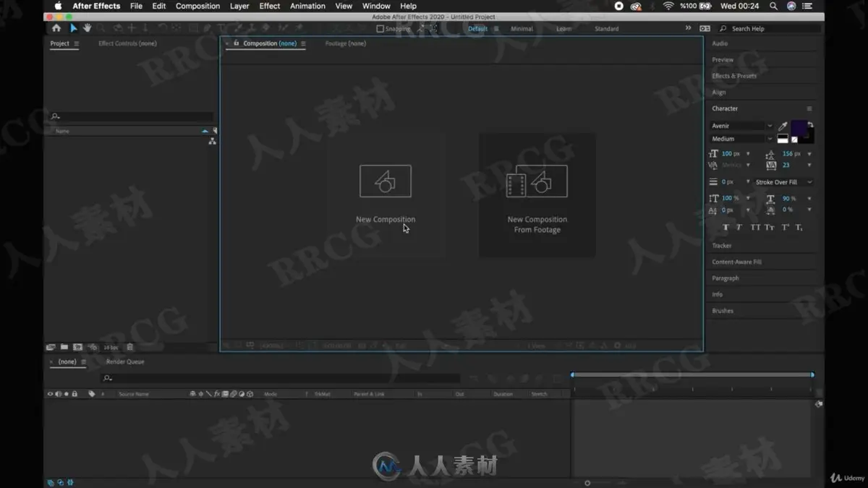Viewport: 868px width, 488px height.
Task: Click the label tag column icon in timeline
Action: coord(92,394)
